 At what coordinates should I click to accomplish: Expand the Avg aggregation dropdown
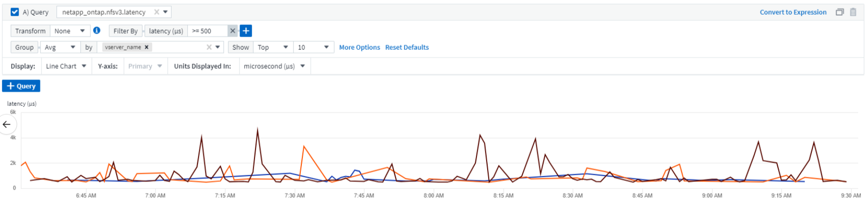(x=60, y=47)
